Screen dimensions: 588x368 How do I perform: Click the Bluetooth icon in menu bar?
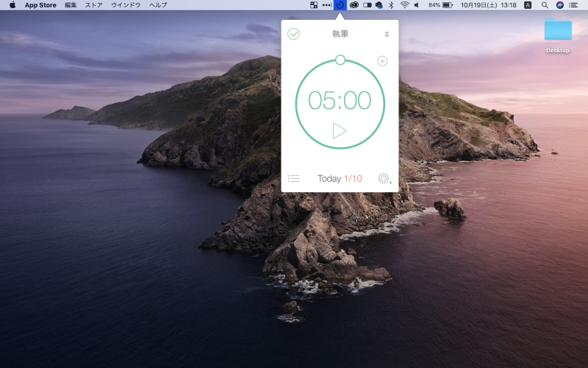click(391, 5)
